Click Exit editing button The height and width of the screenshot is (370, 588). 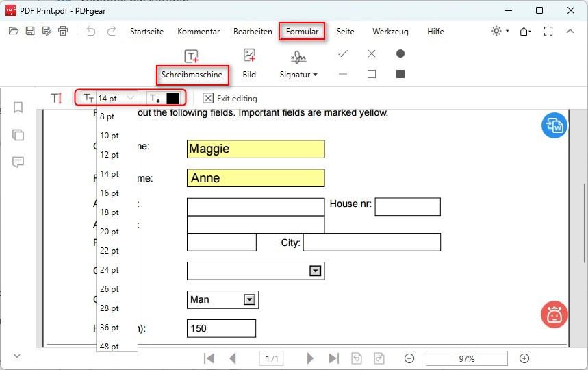click(230, 99)
